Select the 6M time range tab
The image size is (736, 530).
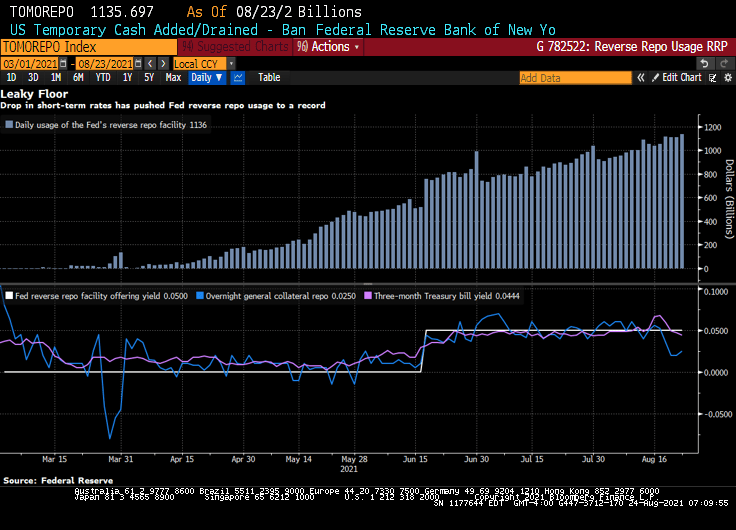(78, 77)
